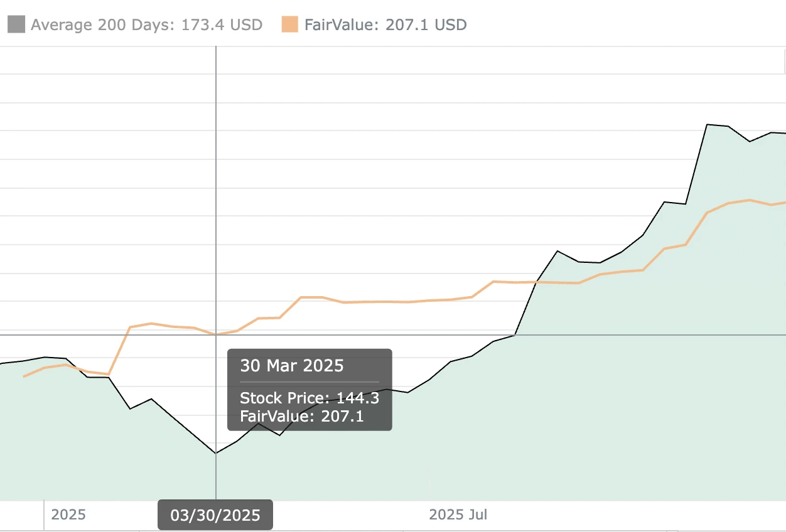786x532 pixels.
Task: Click the orange FairValue legend swatch
Action: click(289, 25)
